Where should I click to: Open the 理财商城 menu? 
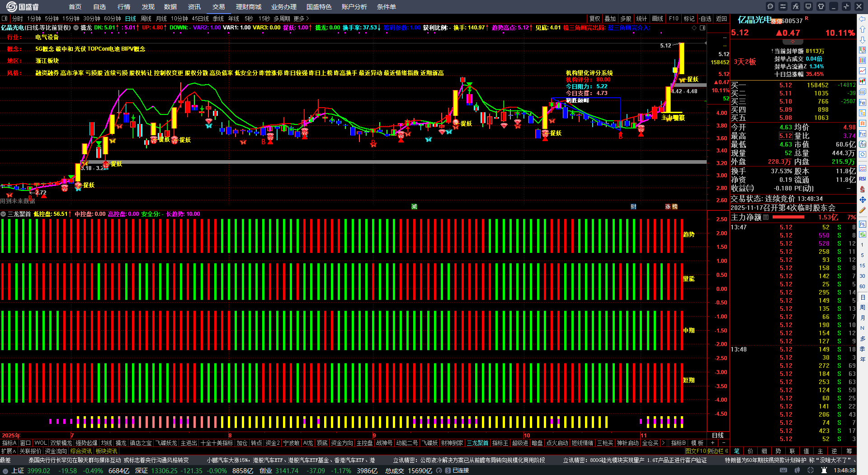point(249,7)
